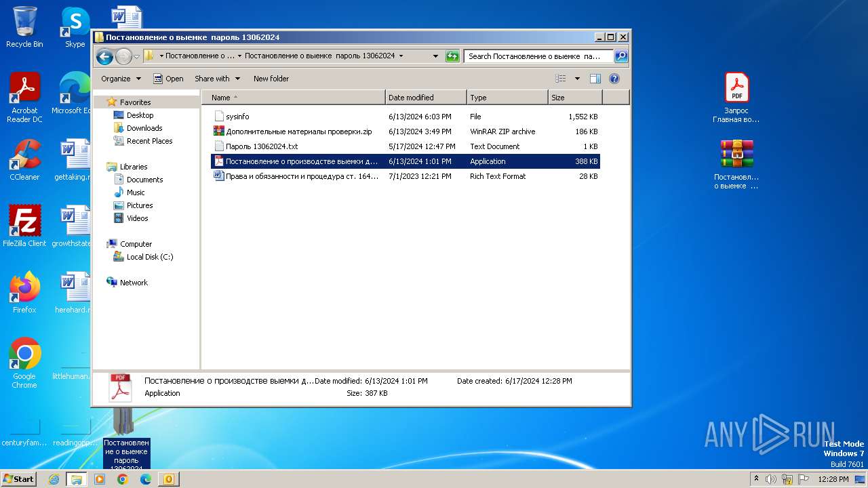Screen dimensions: 868x488
Task: Sort by the Name column header
Action: [294, 98]
